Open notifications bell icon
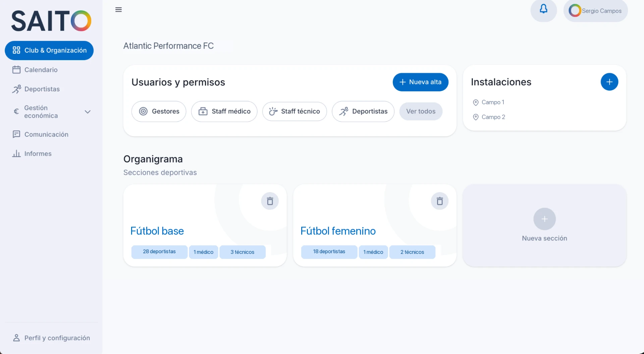 coord(543,9)
